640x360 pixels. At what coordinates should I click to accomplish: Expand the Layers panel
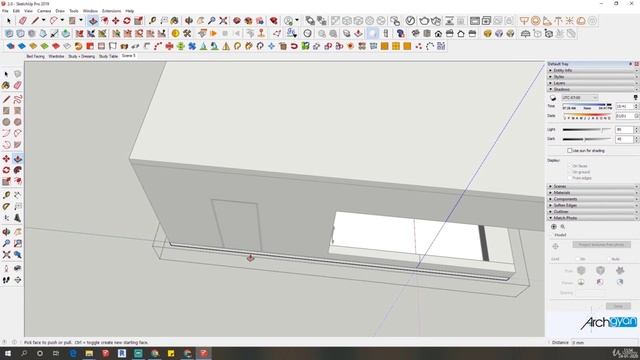coord(593,83)
